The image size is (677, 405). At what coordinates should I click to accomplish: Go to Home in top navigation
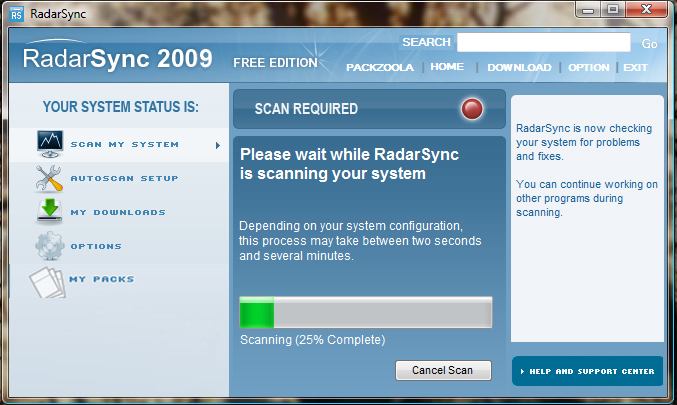pyautogui.click(x=447, y=66)
